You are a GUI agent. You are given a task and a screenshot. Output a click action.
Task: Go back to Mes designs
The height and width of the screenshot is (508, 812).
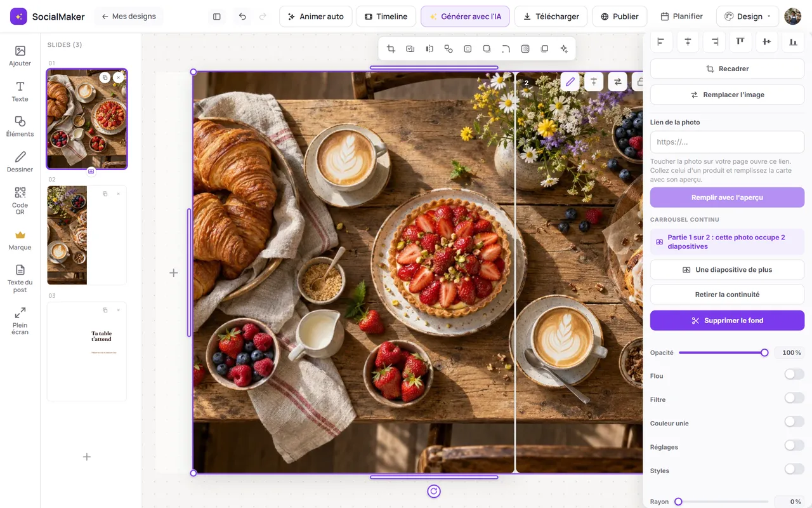[129, 17]
